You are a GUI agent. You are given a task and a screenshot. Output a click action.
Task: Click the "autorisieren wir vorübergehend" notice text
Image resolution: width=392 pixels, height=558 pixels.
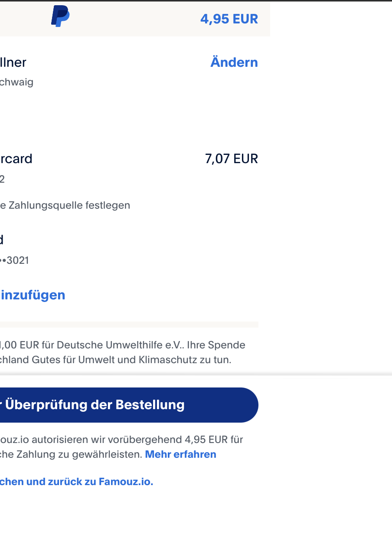(121, 440)
